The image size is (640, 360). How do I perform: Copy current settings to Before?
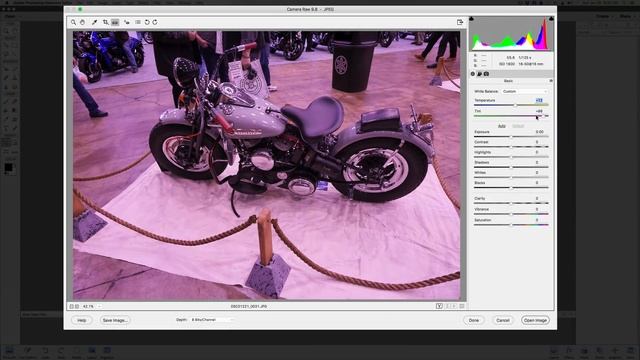pos(454,306)
